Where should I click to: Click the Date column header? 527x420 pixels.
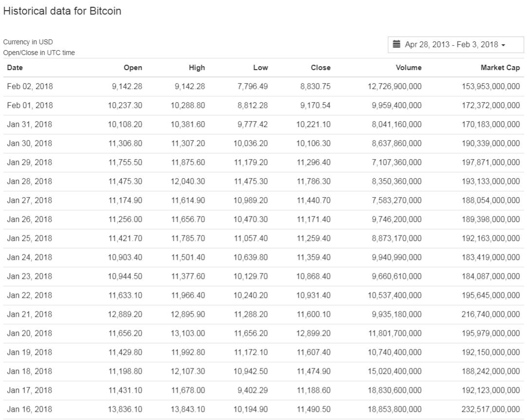pyautogui.click(x=15, y=68)
